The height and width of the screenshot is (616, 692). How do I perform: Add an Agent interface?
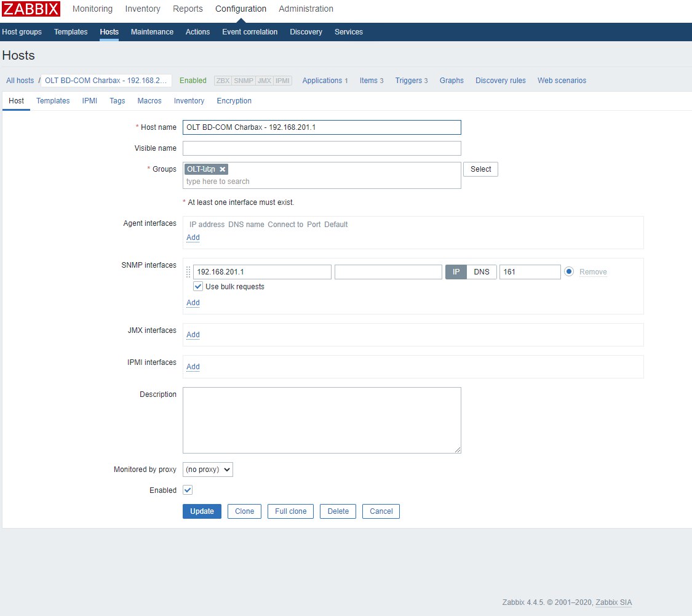193,238
